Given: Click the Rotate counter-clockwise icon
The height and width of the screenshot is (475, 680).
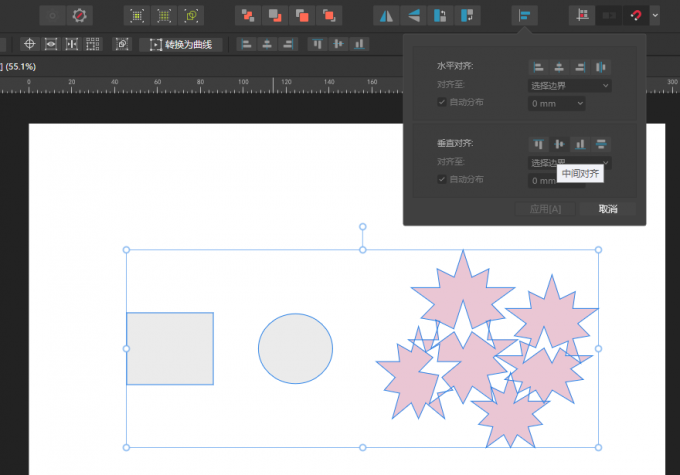Looking at the screenshot, I should (x=440, y=16).
